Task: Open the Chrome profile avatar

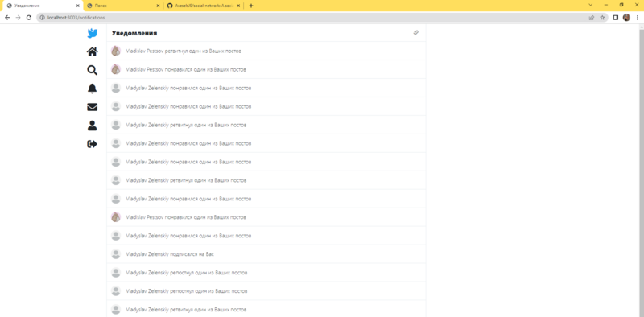Action: [x=626, y=18]
